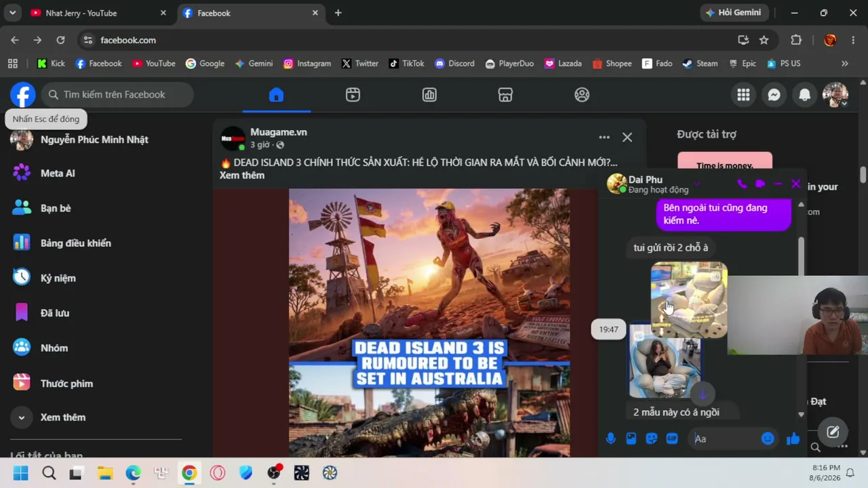The width and height of the screenshot is (868, 488).
Task: Bookmark this page with the star icon
Action: (x=764, y=40)
